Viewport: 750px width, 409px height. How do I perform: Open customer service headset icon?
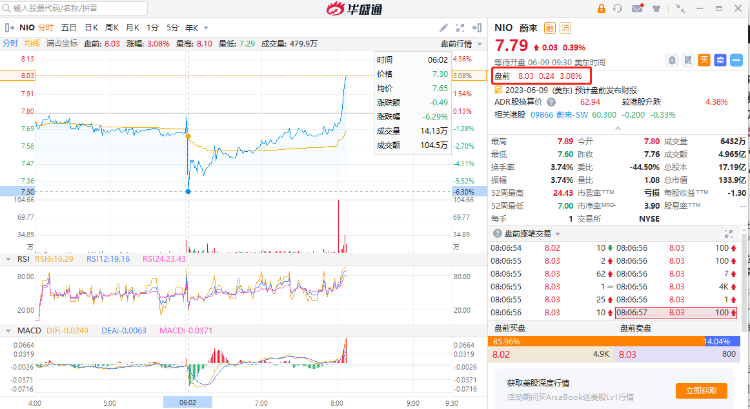618,9
